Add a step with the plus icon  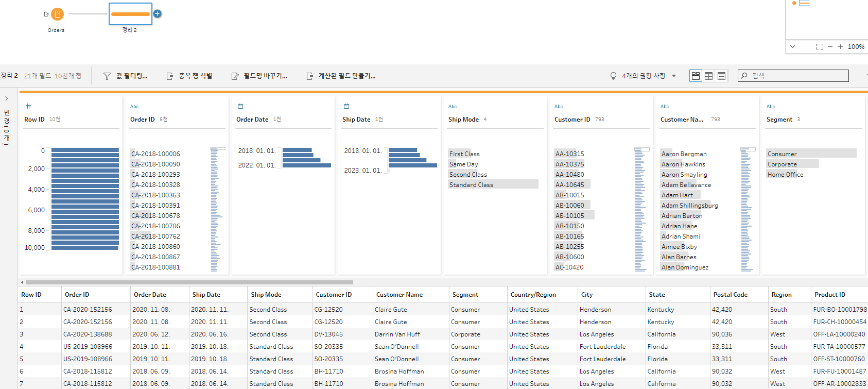158,14
